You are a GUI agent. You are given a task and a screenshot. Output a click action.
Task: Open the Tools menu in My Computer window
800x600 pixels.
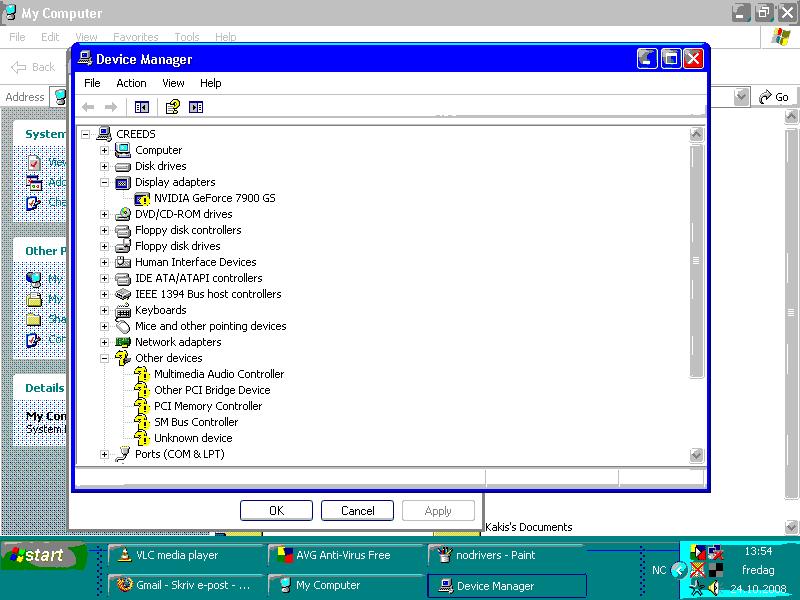[x=187, y=37]
